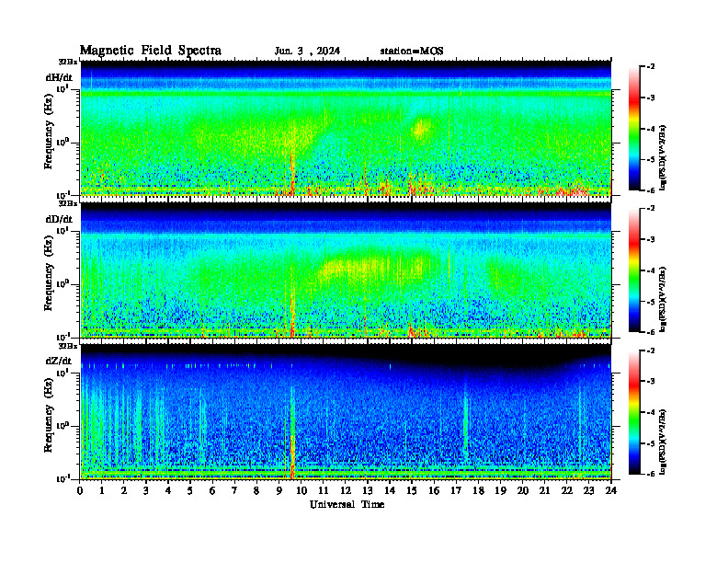728x563 pixels.
Task: Click the 10^0 tick label of dH/dt panel
Action: click(x=63, y=142)
